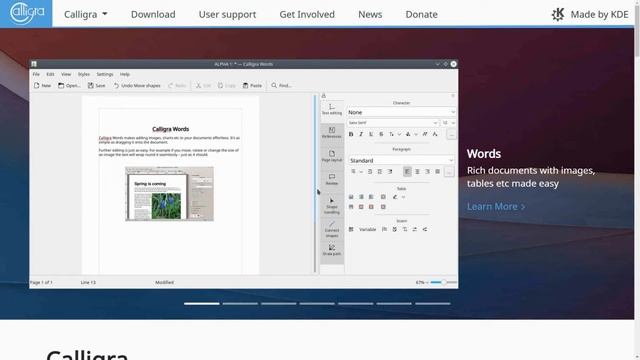Select the Page layout tool in Words
The image size is (640, 360).
click(x=332, y=156)
